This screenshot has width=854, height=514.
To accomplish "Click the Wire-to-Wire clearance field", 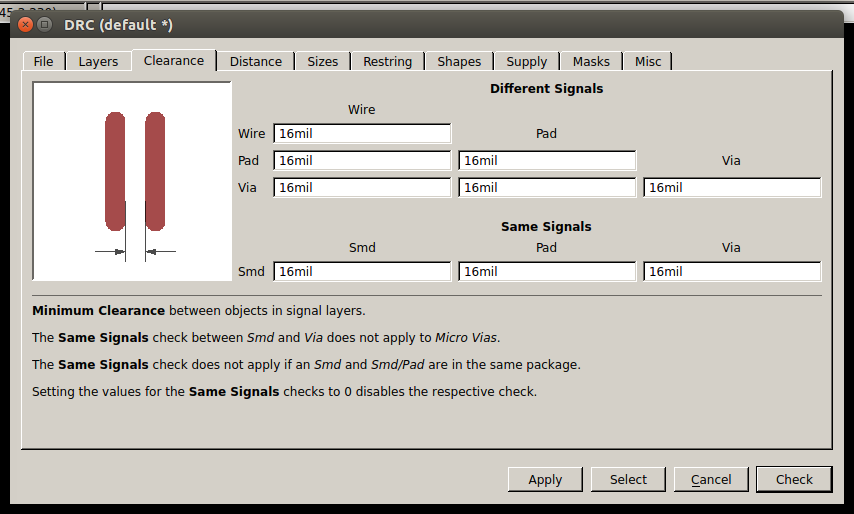I will tap(361, 134).
